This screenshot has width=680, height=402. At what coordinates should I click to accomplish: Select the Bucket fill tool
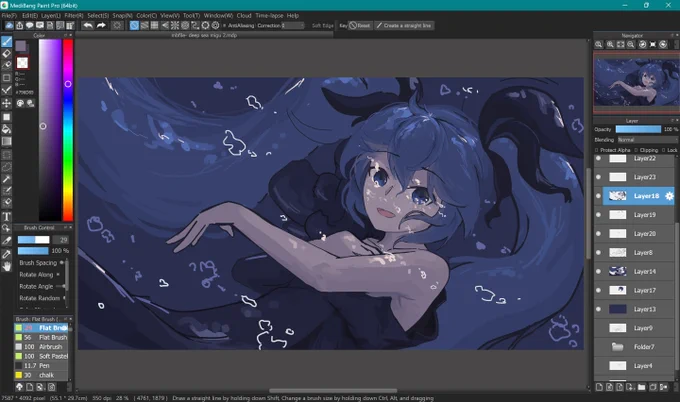[7, 129]
